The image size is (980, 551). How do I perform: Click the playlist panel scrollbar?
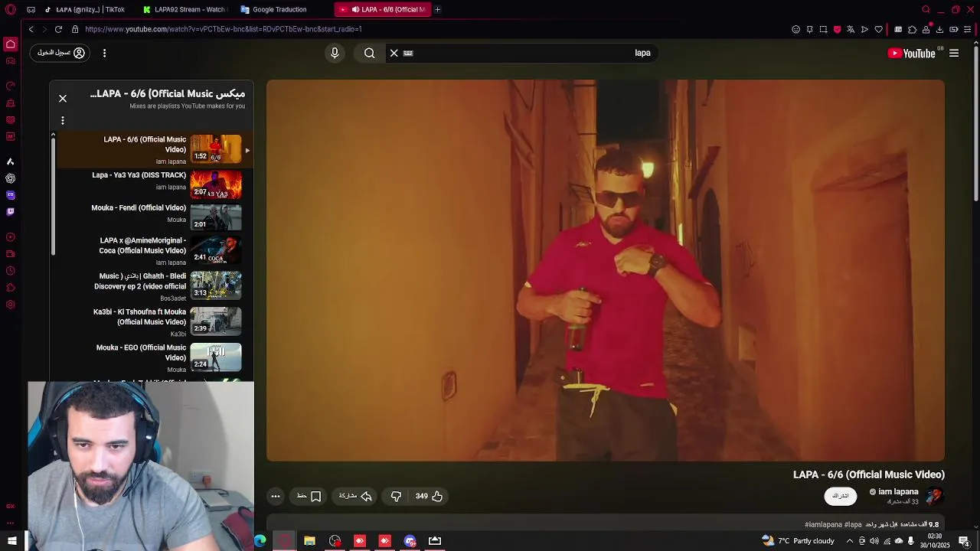tap(53, 195)
